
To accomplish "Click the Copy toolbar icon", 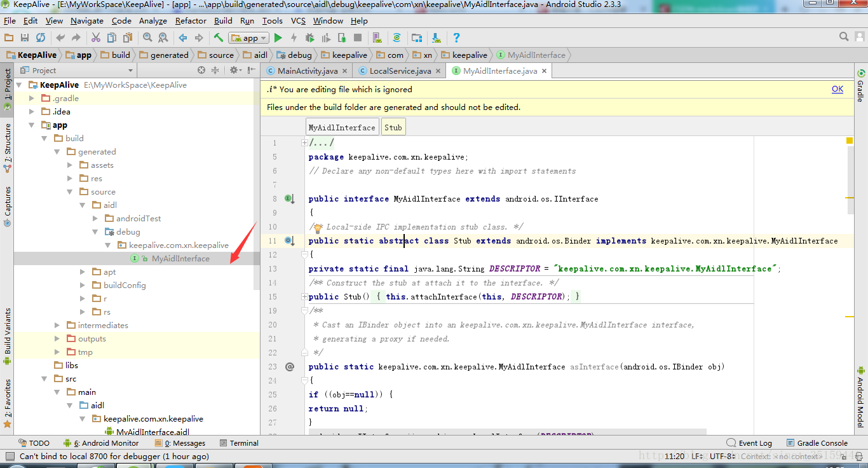I will coord(112,38).
